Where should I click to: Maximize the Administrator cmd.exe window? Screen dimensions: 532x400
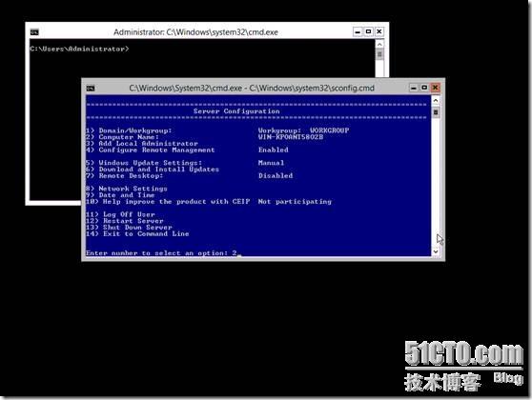tap(368, 31)
